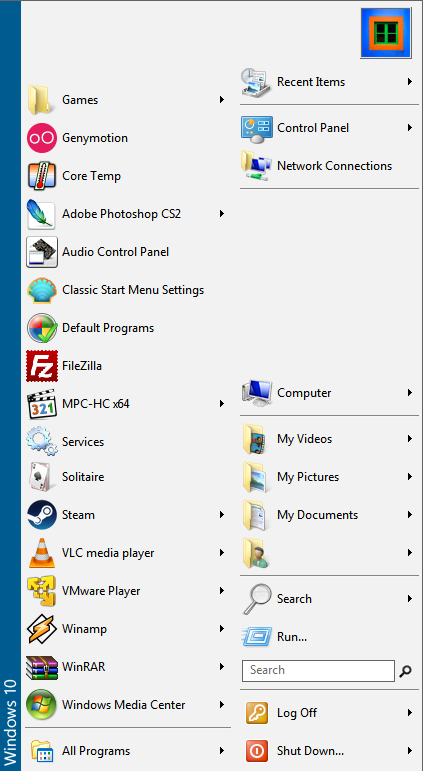Open Audio Control Panel icon
This screenshot has width=423, height=771.
(x=42, y=252)
